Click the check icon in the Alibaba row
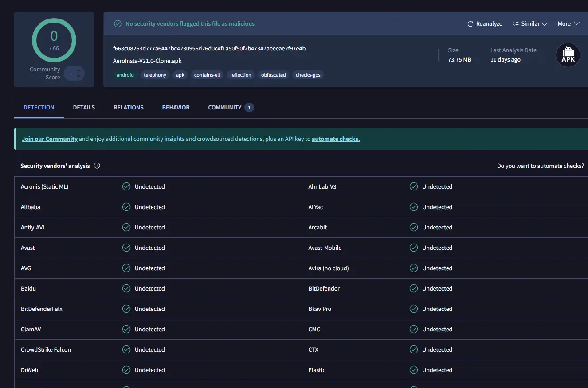This screenshot has width=588, height=388. coord(126,207)
